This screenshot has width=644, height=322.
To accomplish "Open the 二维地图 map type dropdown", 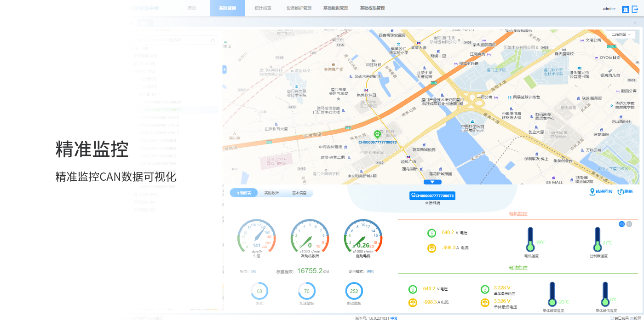I will 621,34.
